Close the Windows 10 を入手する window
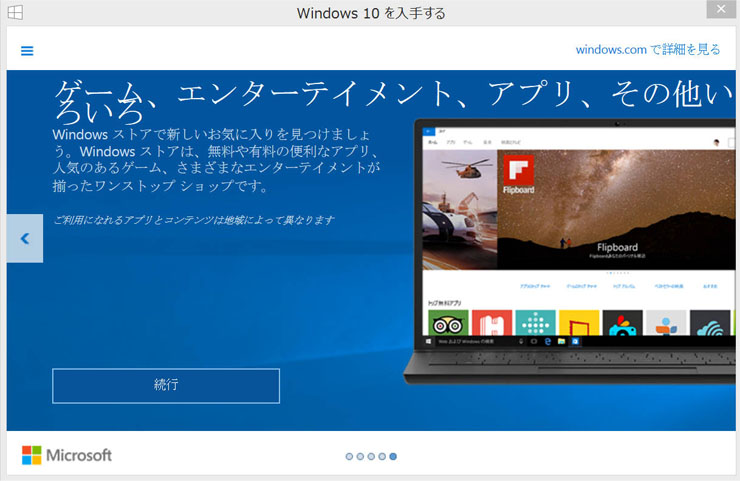Viewport: 740px width, 481px height. (721, 9)
